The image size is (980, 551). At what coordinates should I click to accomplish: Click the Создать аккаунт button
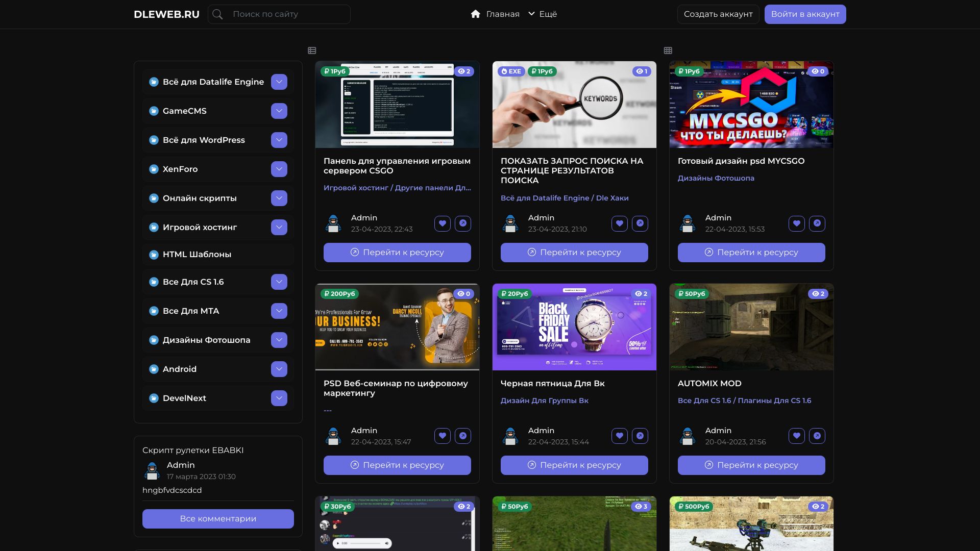tap(718, 14)
